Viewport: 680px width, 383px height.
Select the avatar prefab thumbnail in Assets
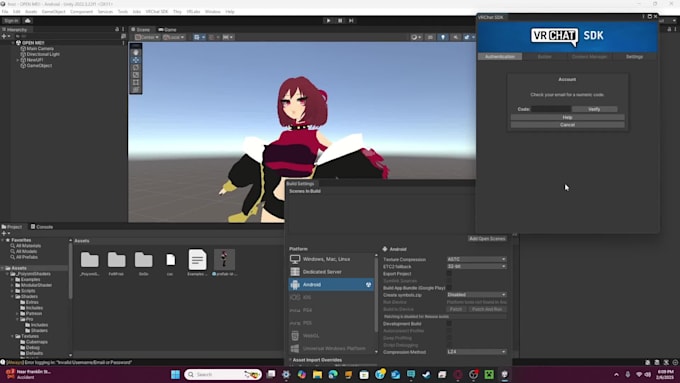(224, 259)
